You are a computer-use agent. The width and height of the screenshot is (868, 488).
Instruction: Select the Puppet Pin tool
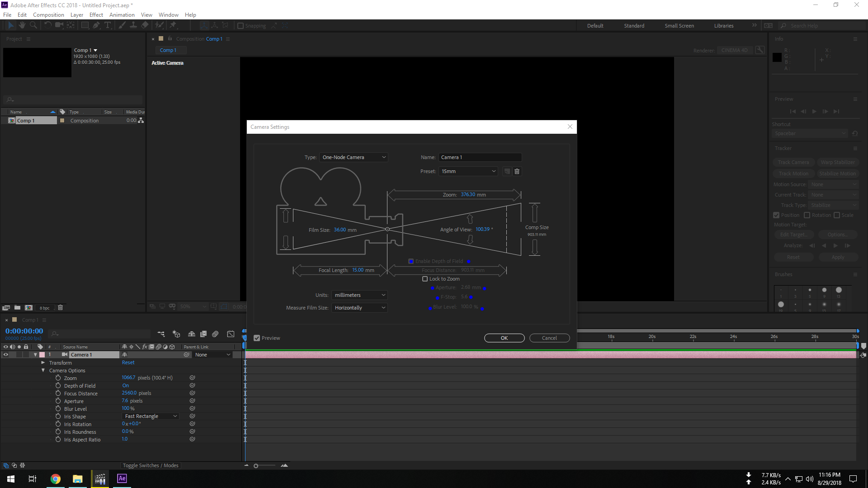(173, 25)
